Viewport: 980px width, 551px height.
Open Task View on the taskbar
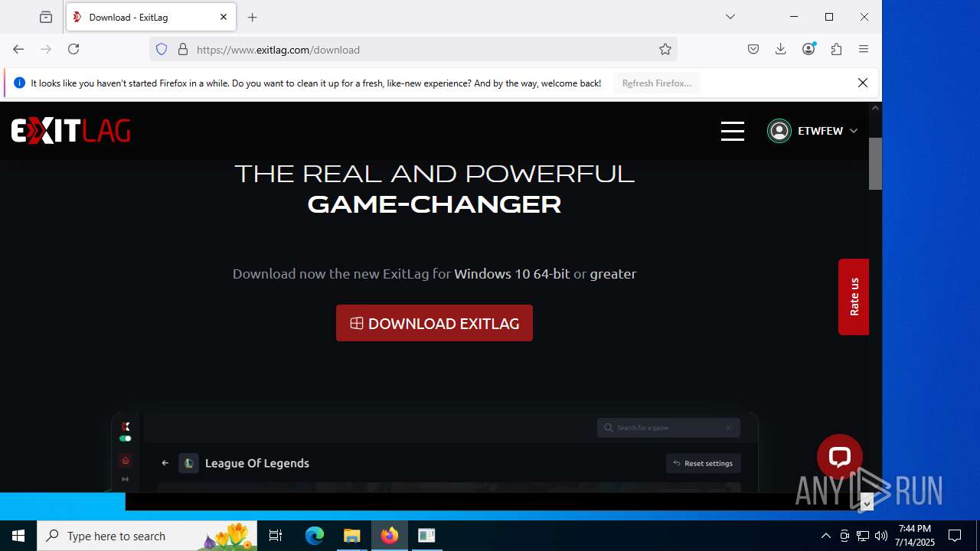tap(276, 536)
